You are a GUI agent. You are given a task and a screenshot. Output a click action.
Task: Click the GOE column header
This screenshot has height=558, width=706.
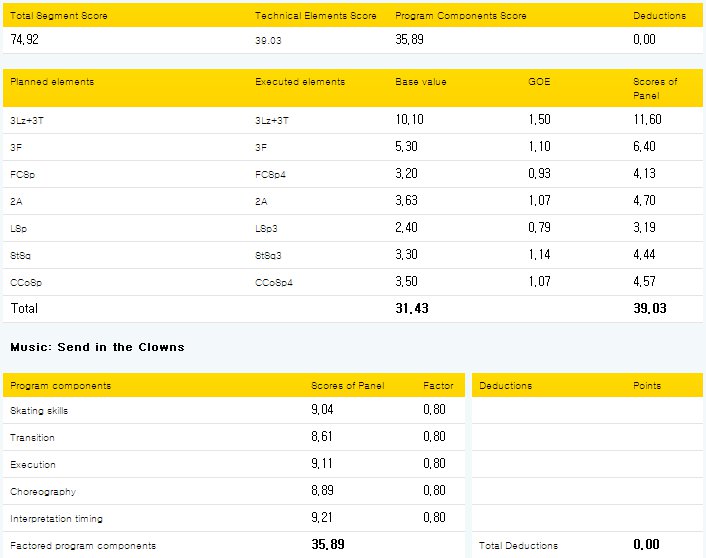click(x=539, y=82)
